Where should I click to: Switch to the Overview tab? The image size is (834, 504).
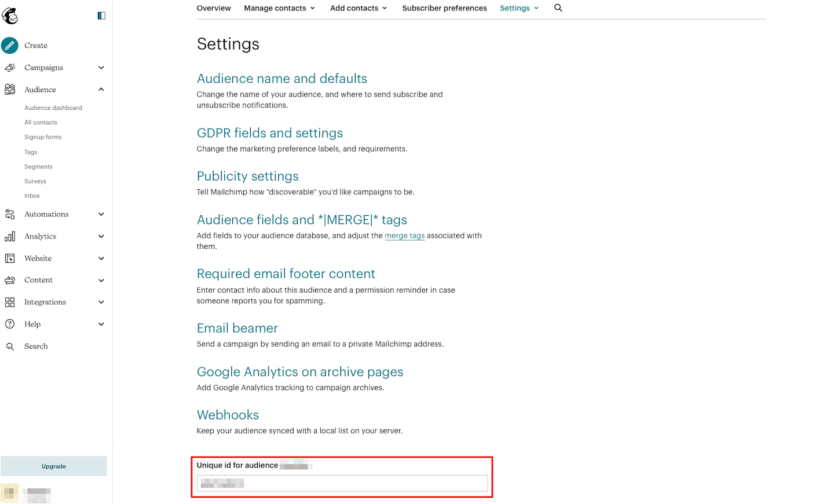click(214, 8)
